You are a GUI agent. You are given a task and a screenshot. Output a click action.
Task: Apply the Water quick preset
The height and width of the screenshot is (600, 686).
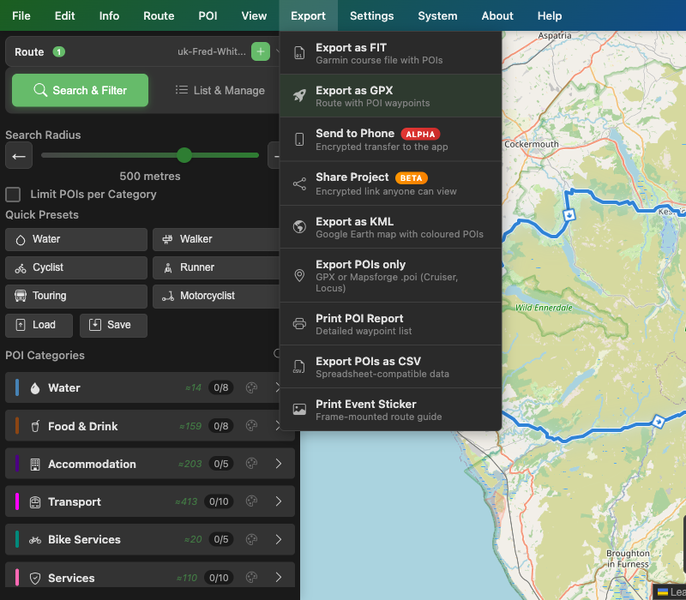tap(76, 239)
